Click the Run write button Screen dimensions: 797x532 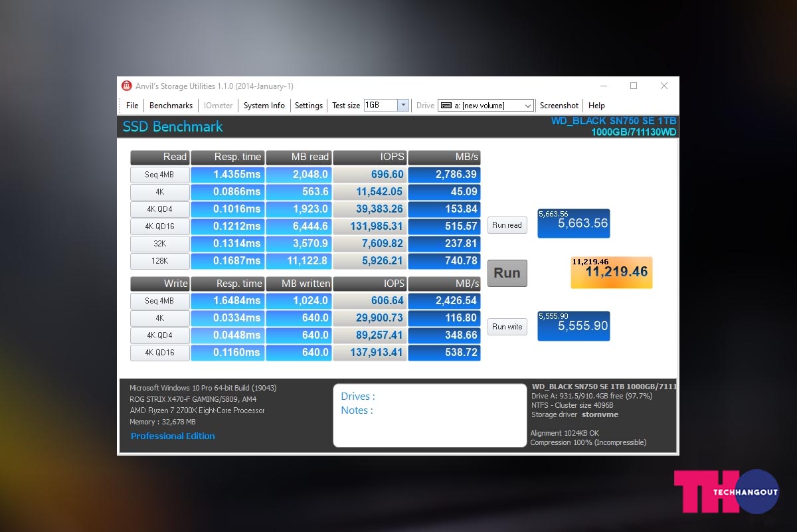pyautogui.click(x=507, y=327)
